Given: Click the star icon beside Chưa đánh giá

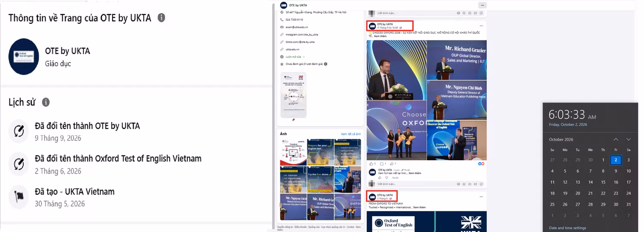Looking at the screenshot, I should pos(282,64).
